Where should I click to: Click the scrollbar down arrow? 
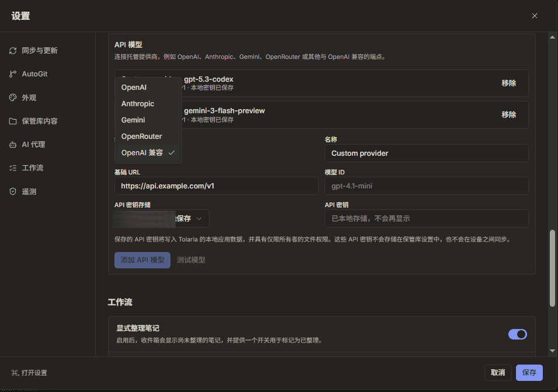coord(552,351)
